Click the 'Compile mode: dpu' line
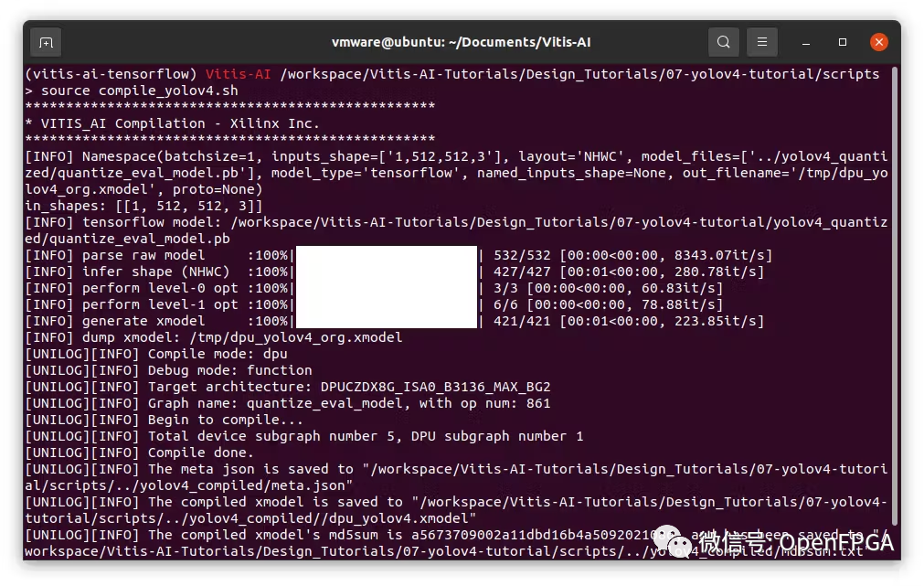 (218, 354)
